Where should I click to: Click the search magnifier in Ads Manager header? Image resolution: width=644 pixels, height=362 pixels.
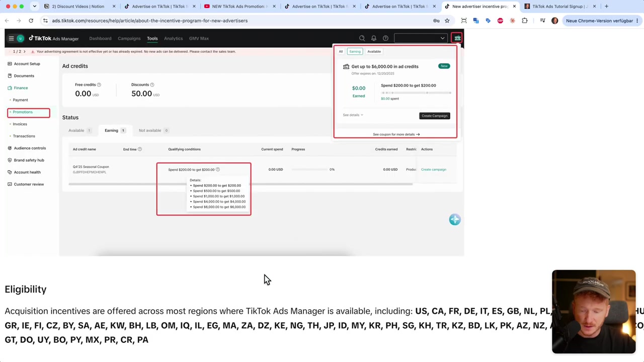click(x=362, y=38)
